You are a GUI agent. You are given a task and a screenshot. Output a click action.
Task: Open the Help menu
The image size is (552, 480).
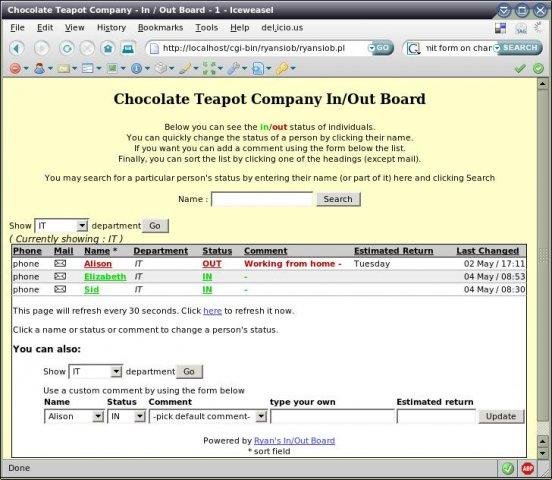click(x=240, y=27)
